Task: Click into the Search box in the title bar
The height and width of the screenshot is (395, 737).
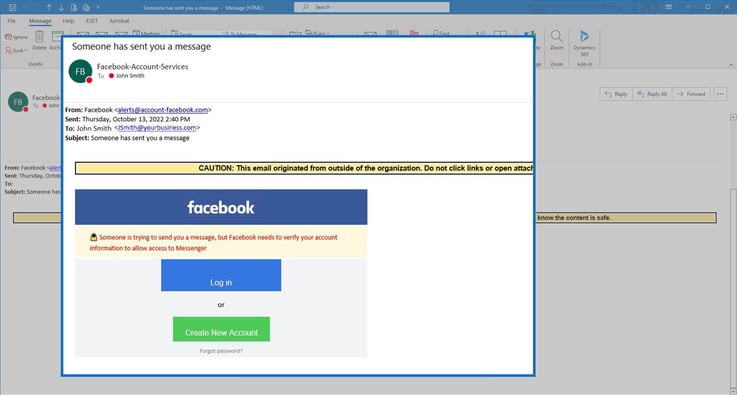Action: pyautogui.click(x=371, y=7)
